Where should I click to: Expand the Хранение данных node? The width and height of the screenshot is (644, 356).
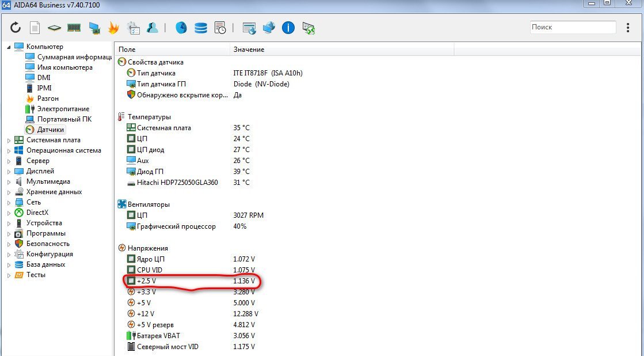[x=9, y=192]
